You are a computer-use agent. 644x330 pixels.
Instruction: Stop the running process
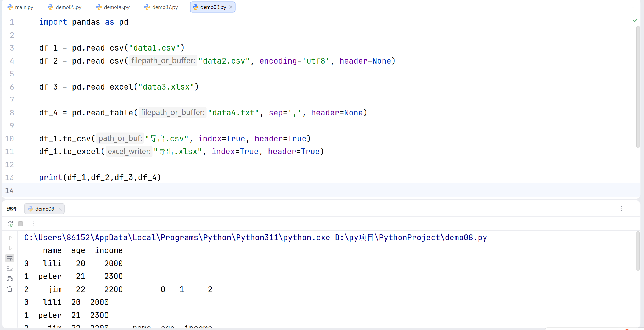pos(20,224)
